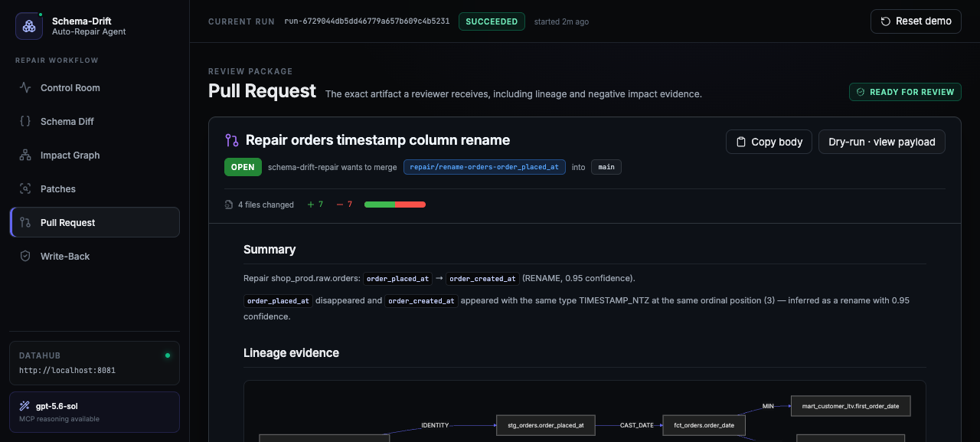The image size is (980, 442).
Task: Click the Control Room pulse icon
Action: [25, 88]
